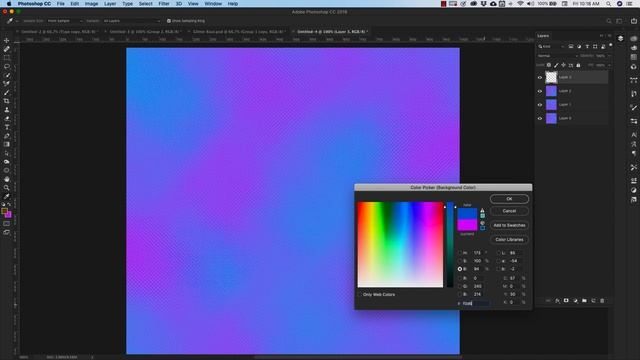Click OK in the Color Picker

pos(509,199)
